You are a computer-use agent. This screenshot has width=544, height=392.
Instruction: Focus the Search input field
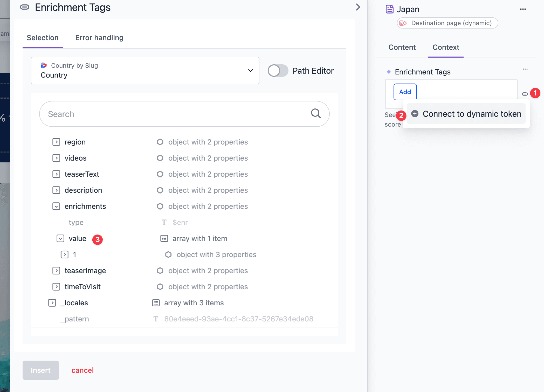point(184,114)
